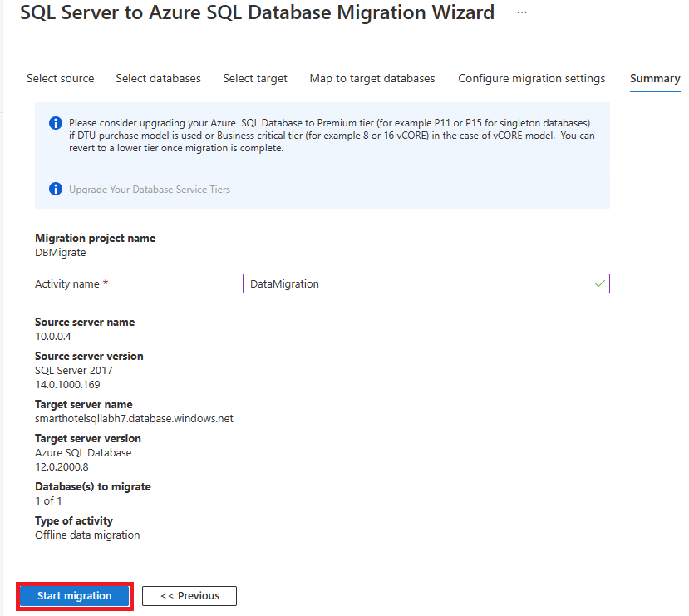
Task: Click the Source server version heading
Action: 89,357
